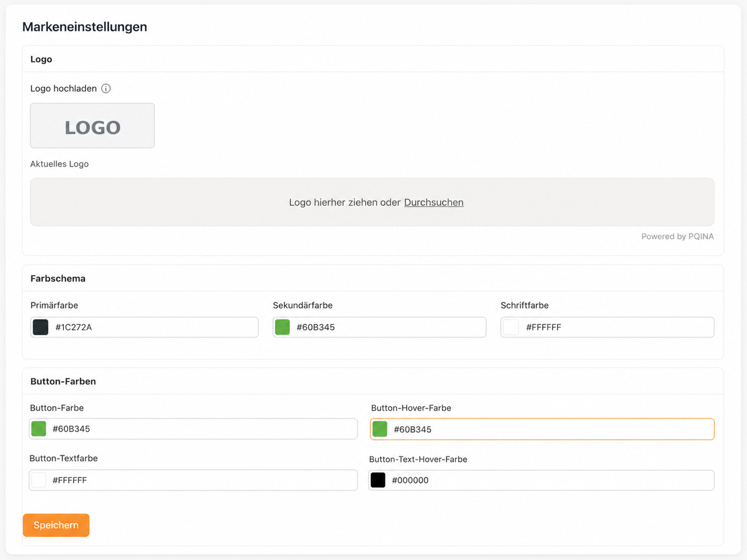The image size is (747, 560).
Task: Open the Schriftfarbe white color swatch
Action: 511,327
